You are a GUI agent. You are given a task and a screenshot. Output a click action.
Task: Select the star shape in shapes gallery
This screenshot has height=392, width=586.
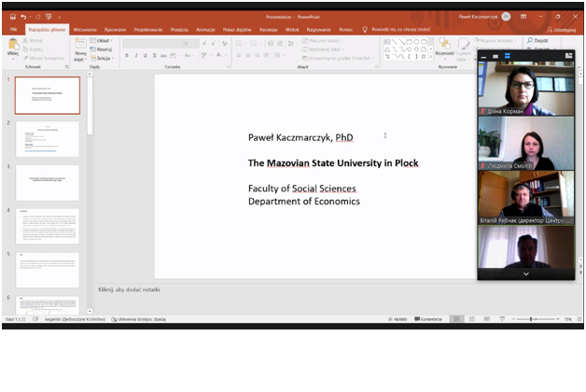click(424, 56)
